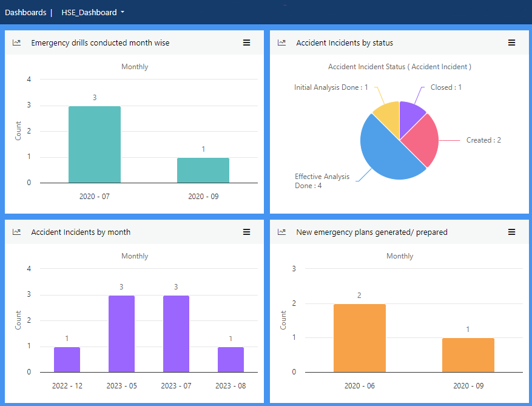532x406 pixels.
Task: Expand the HSE_Dashboard dropdown
Action: point(93,12)
